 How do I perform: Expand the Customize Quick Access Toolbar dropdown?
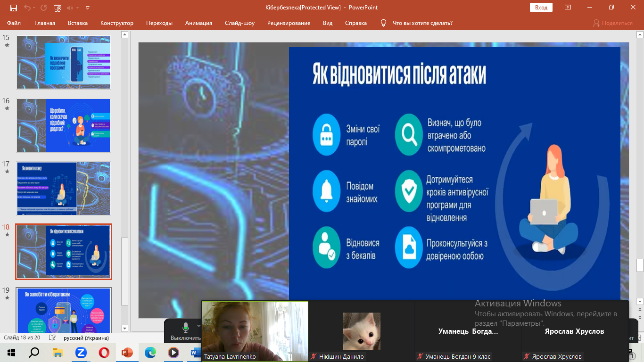point(88,8)
